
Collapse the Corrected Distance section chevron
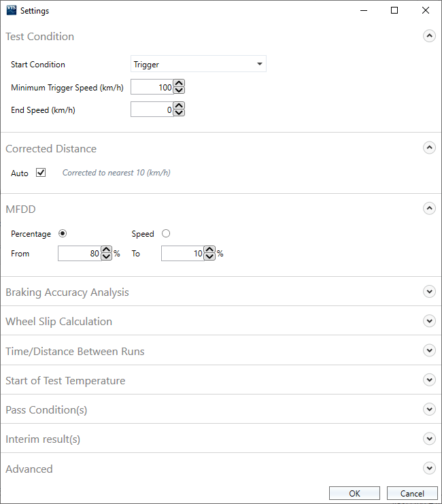pos(429,148)
